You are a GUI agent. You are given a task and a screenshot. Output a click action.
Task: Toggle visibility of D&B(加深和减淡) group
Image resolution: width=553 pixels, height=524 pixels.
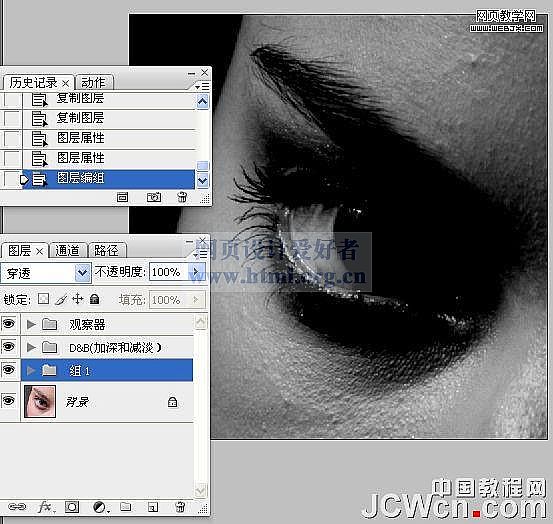point(9,347)
